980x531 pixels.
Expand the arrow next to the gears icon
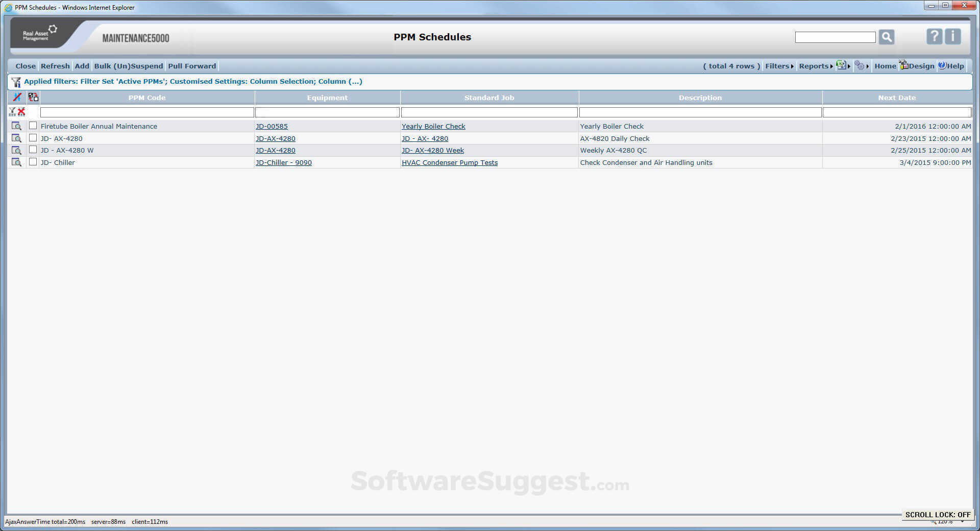868,66
